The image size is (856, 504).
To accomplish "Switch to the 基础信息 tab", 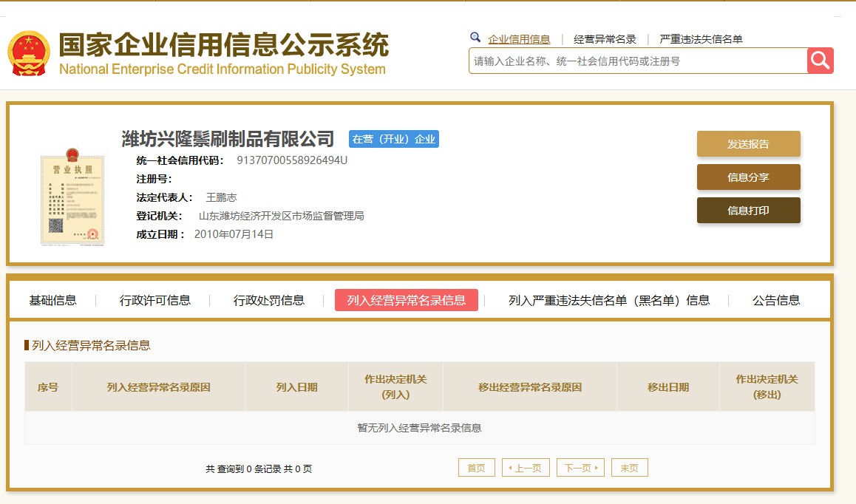I will tap(53, 300).
